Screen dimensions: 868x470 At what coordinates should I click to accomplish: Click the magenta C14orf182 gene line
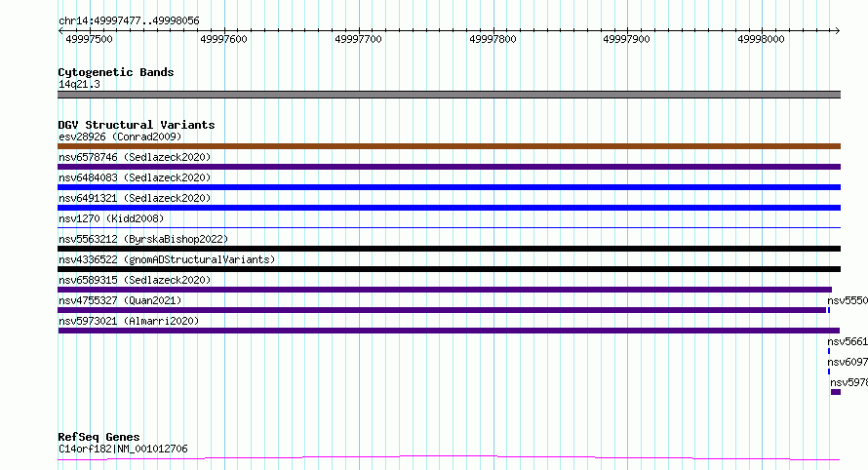point(449,458)
